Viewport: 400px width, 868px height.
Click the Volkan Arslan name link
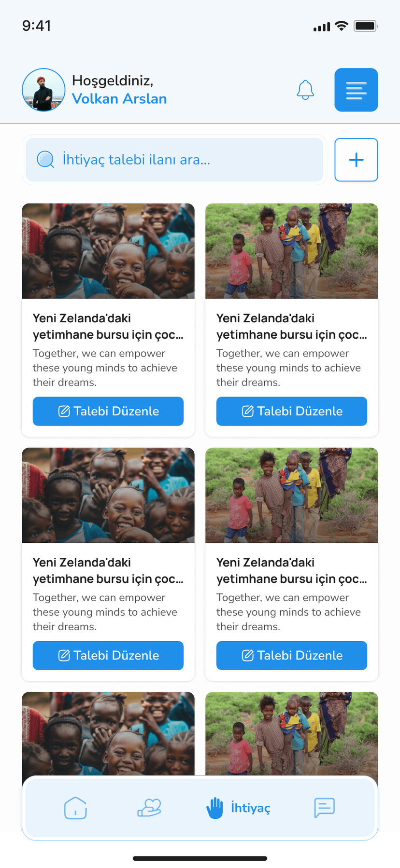[119, 99]
